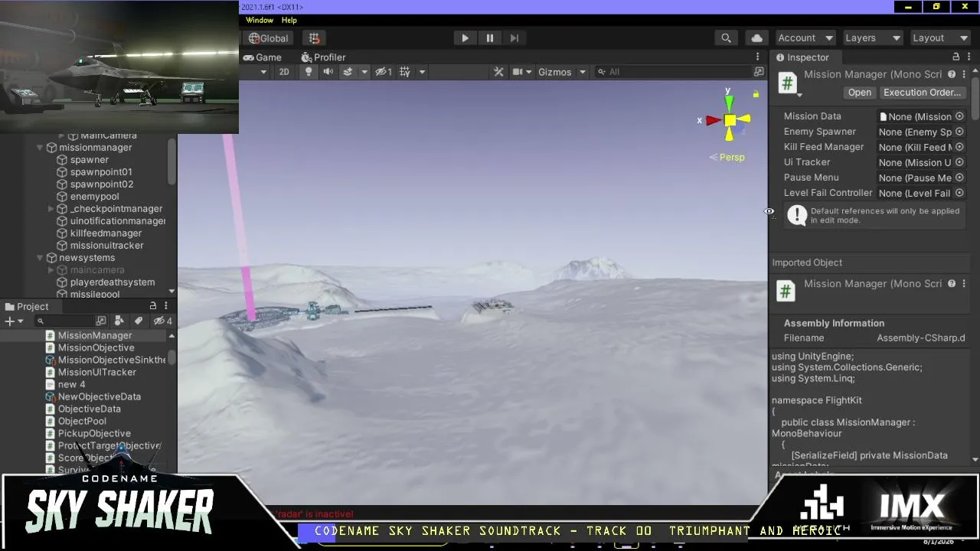This screenshot has height=551, width=980.
Task: Click the Execution Order button
Action: click(x=922, y=93)
